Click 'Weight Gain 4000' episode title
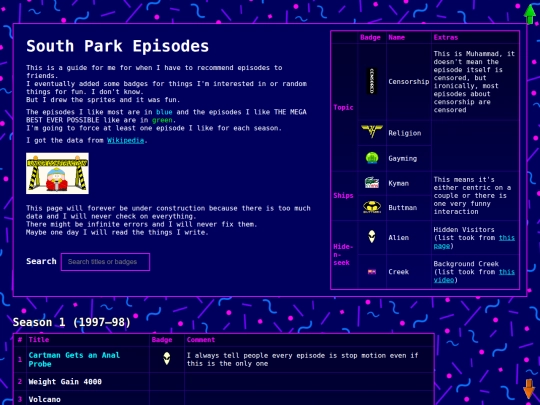 [x=65, y=381]
